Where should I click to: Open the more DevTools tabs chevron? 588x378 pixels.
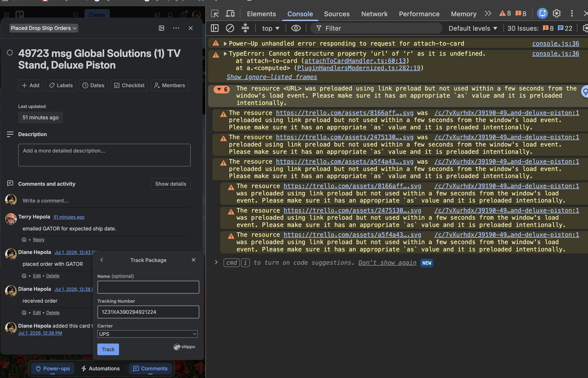(488, 13)
